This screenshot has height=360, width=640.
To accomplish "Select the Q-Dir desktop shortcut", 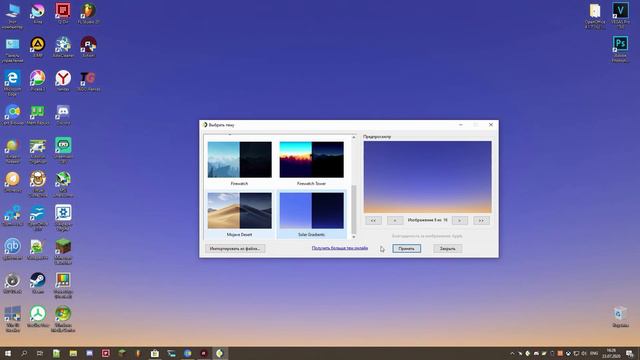I will 63,13.
